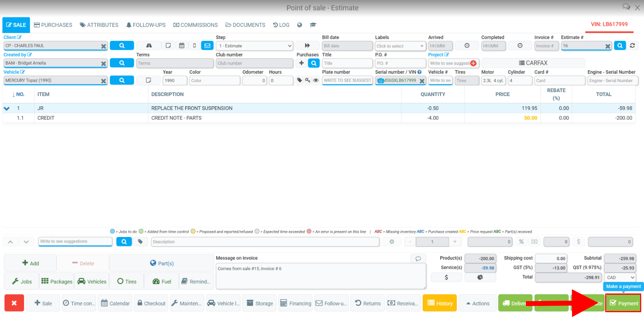The width and height of the screenshot is (644, 318).
Task: Search the item line with the magnifier button
Action: pyautogui.click(x=124, y=241)
